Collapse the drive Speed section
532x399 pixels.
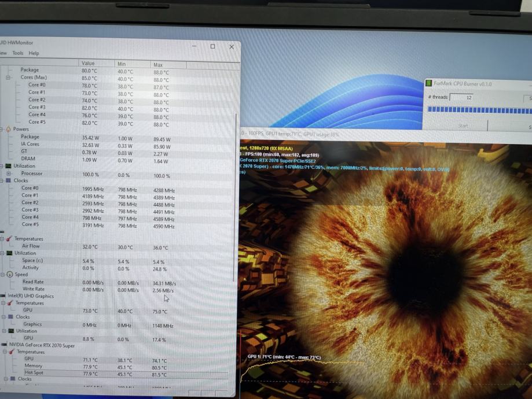[2, 275]
